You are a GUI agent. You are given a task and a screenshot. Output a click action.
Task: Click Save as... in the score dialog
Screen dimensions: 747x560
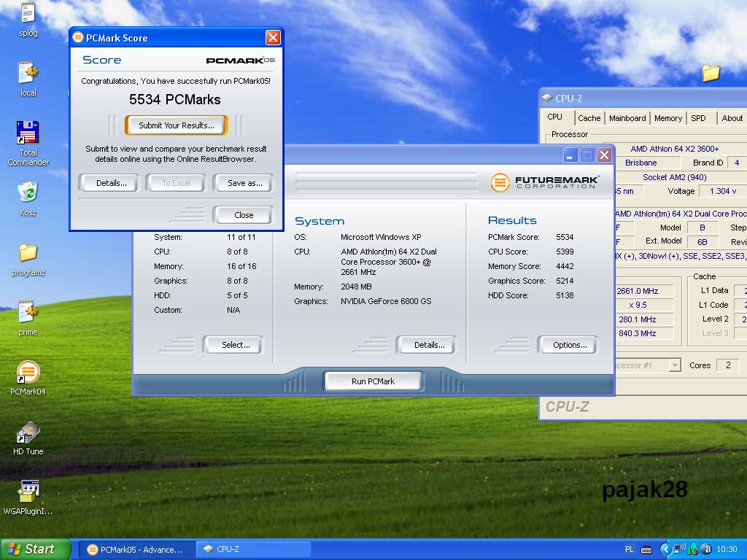[x=244, y=183]
